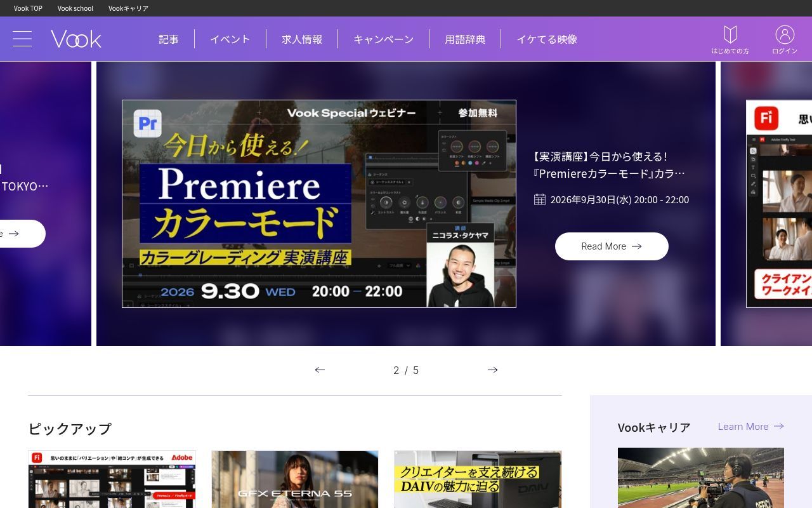Open the Premiere カラーモード webinar banner
The height and width of the screenshot is (508, 812).
click(319, 204)
